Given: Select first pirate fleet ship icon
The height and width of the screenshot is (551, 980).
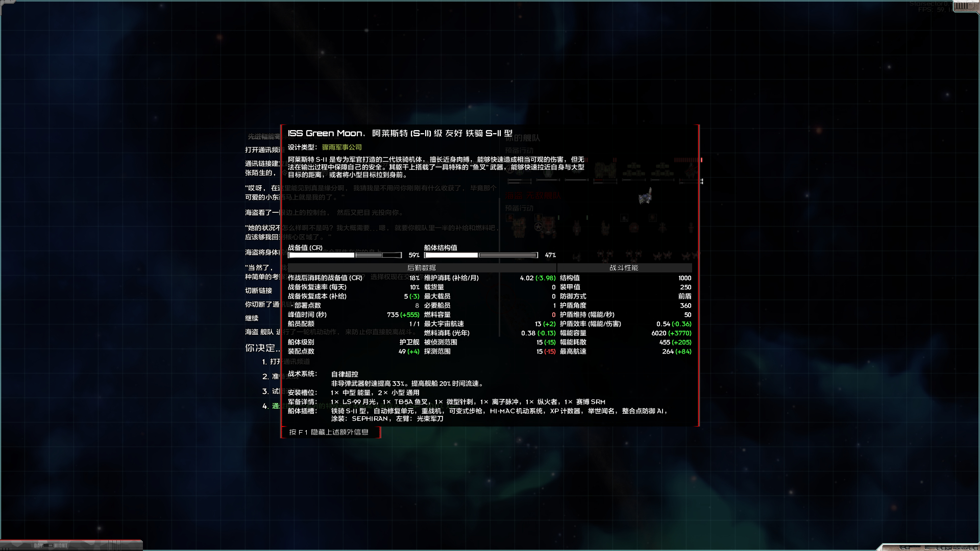Looking at the screenshot, I should [x=519, y=227].
